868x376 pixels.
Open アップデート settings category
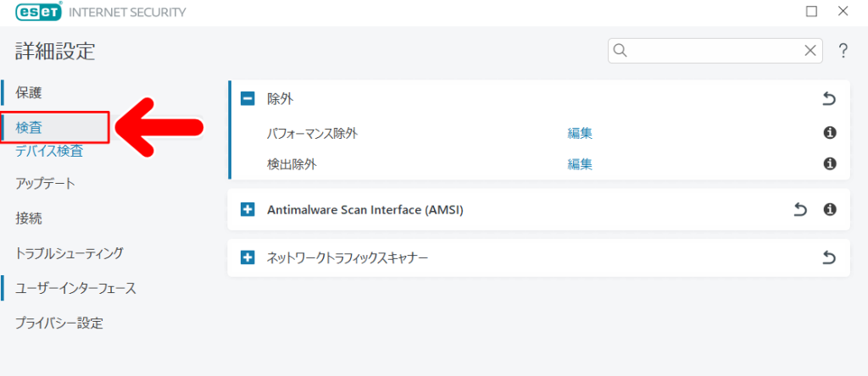click(45, 184)
